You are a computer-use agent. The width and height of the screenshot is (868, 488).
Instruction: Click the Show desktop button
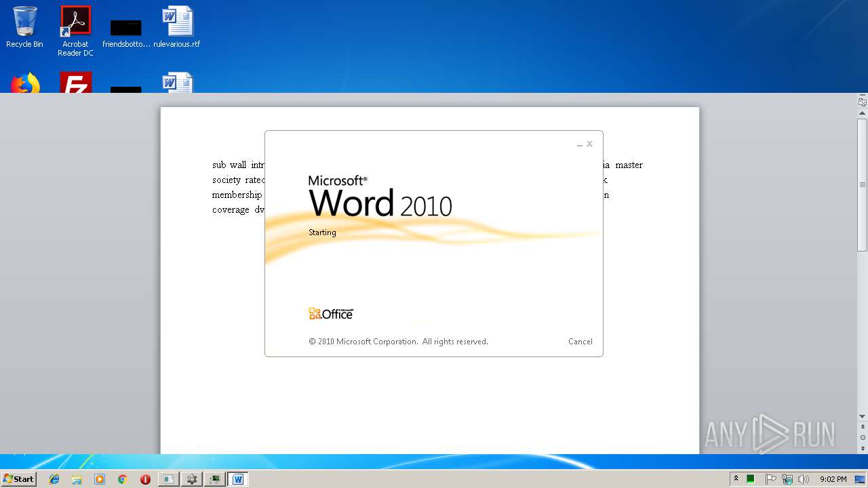click(x=861, y=479)
